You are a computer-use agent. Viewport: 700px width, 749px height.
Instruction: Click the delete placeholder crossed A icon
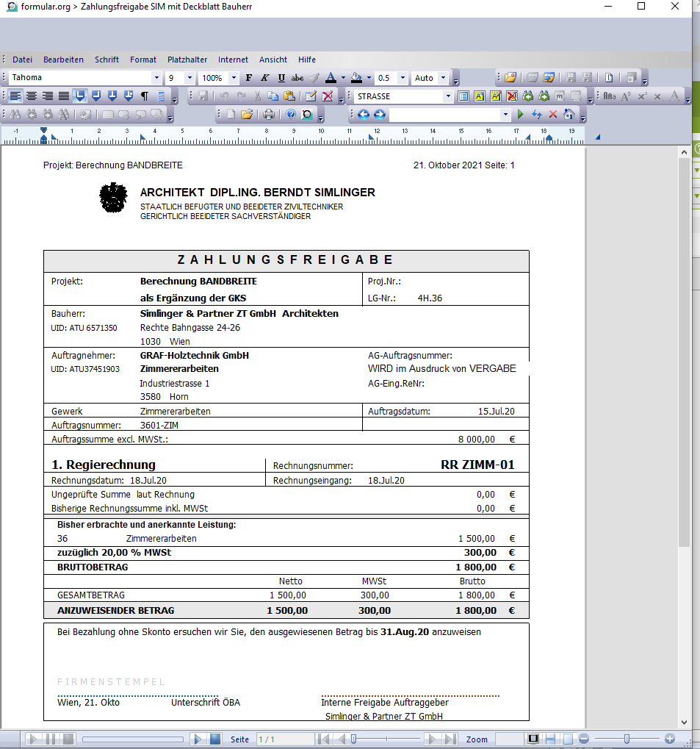[512, 96]
